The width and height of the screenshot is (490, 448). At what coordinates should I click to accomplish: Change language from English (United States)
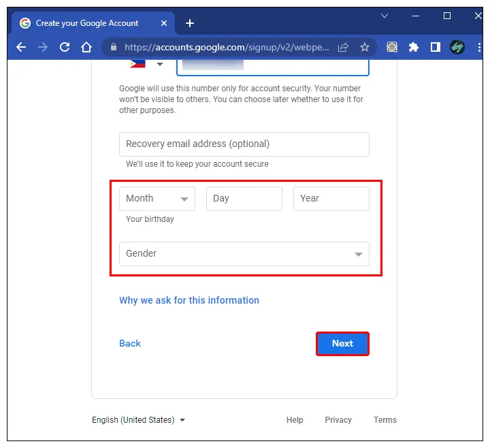[138, 420]
